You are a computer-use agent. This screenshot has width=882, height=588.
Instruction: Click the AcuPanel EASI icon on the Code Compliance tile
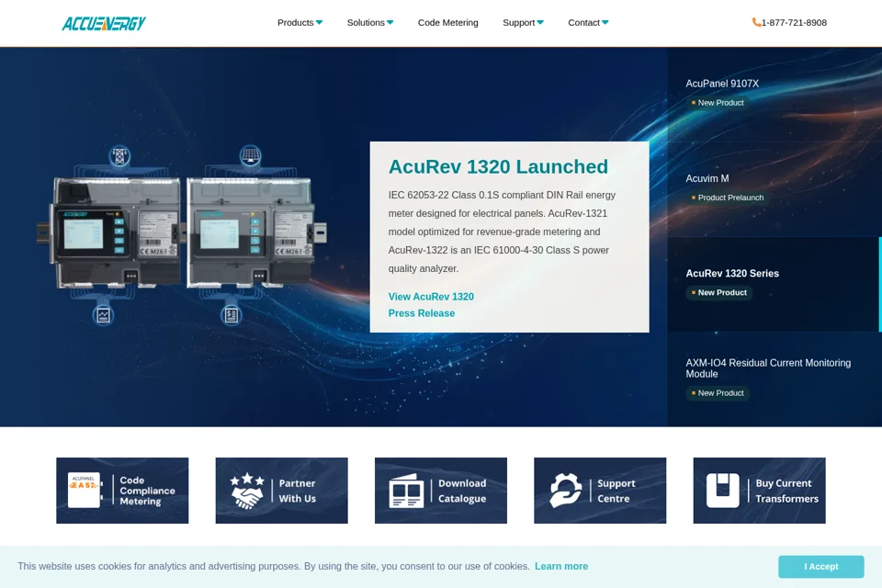click(85, 490)
